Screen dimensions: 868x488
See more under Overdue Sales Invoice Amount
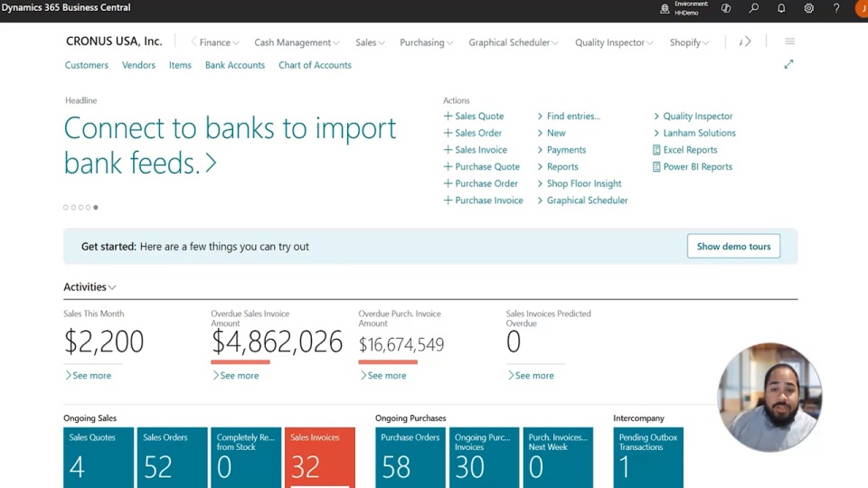pyautogui.click(x=236, y=376)
